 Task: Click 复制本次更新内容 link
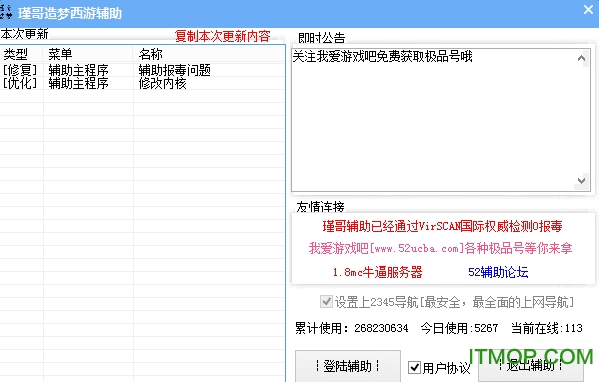coord(222,36)
